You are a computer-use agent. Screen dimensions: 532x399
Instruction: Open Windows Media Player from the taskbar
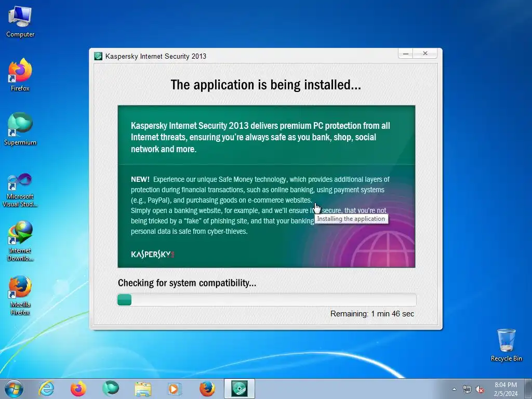click(x=175, y=389)
